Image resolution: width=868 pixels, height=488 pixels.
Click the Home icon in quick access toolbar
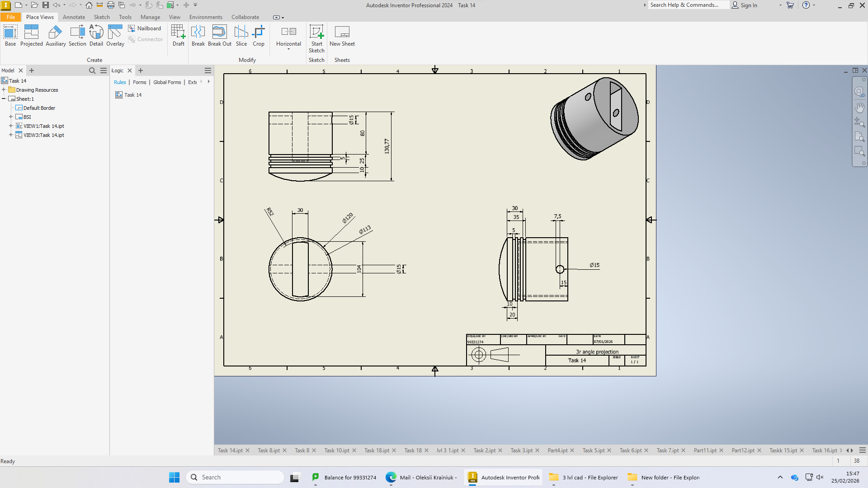[89, 5]
